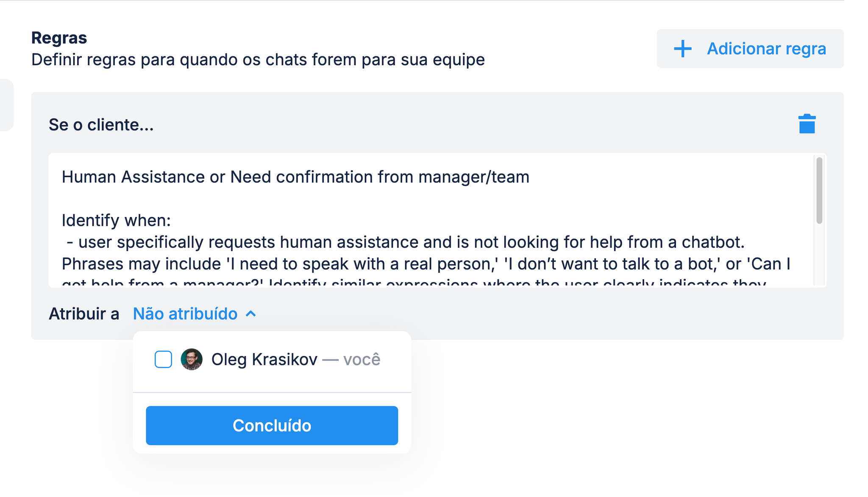Viewport: 868px width, 497px height.
Task: Click the "Regras" section heading
Action: point(59,38)
